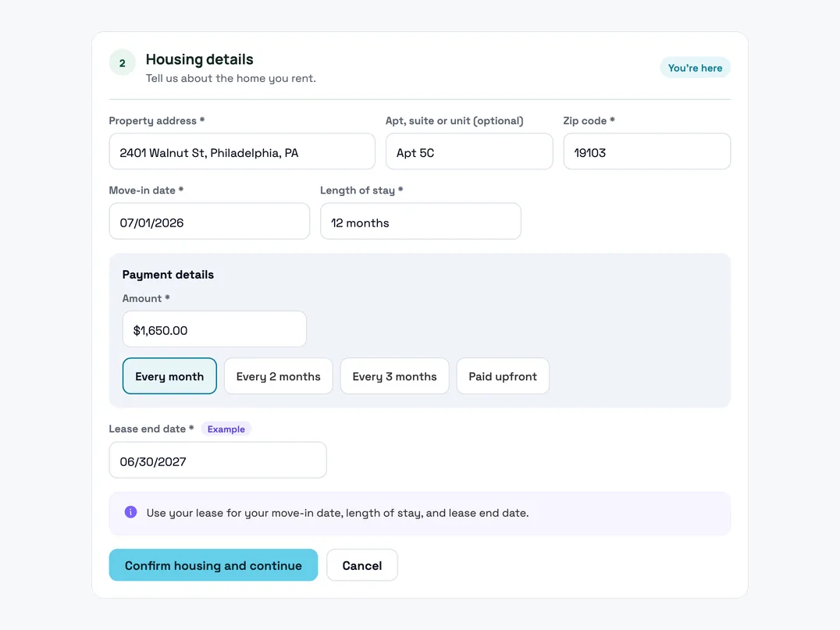Click the You're here status badge

(695, 67)
